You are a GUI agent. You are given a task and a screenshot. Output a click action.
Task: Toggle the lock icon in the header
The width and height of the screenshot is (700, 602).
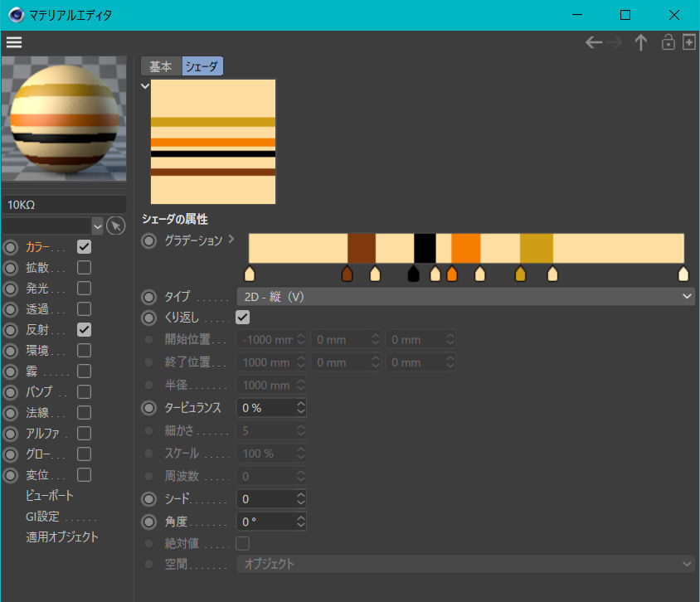668,43
